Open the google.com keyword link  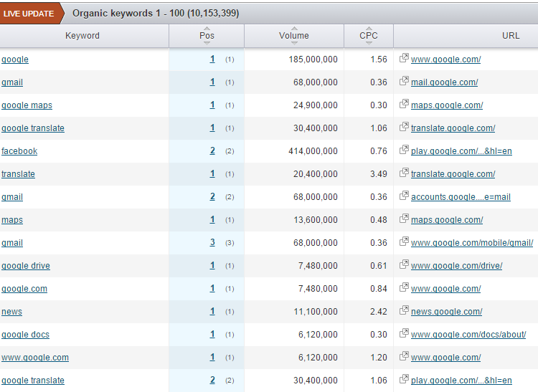point(24,289)
